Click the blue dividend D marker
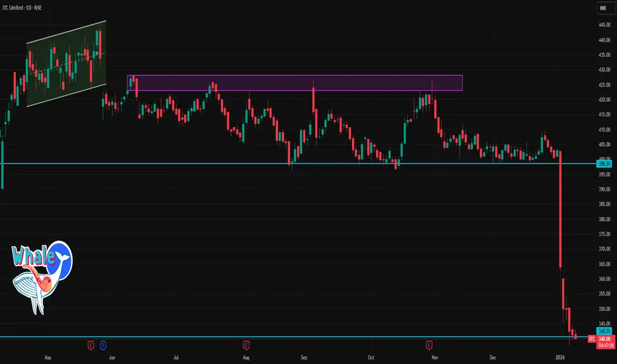617x364 pixels. (103, 345)
